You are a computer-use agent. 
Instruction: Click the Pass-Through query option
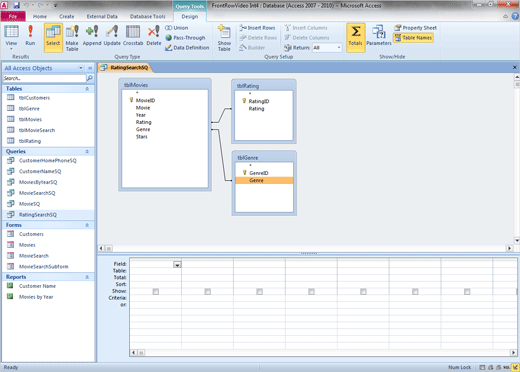pos(185,38)
